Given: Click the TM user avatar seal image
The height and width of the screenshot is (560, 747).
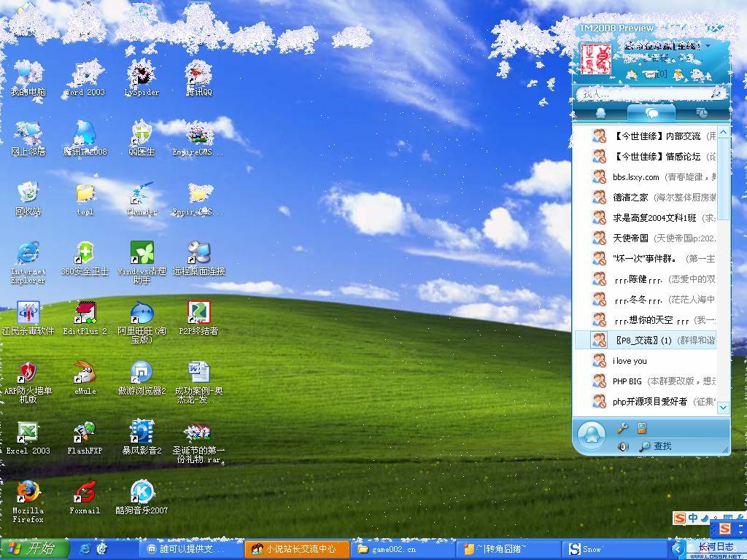Looking at the screenshot, I should click(x=595, y=58).
